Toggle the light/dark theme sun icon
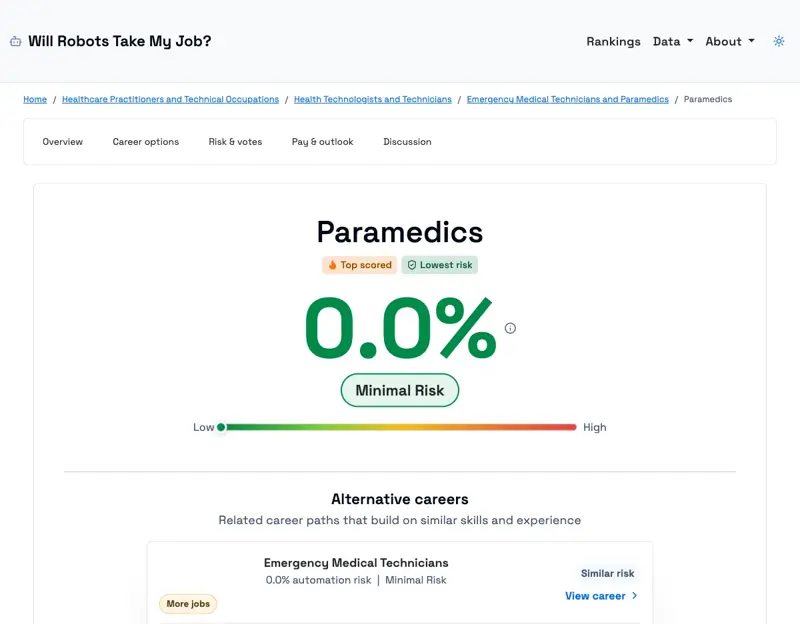Image resolution: width=800 pixels, height=624 pixels. [x=779, y=41]
